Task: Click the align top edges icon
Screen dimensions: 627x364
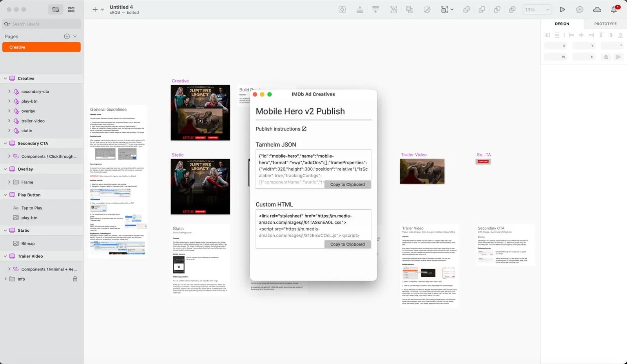Action: pyautogui.click(x=601, y=35)
